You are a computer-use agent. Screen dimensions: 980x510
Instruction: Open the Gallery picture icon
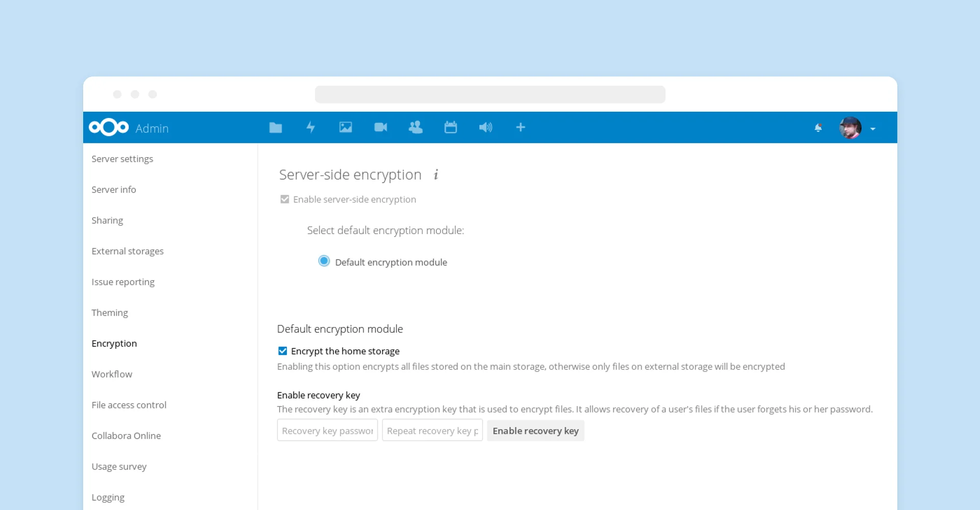(x=346, y=127)
